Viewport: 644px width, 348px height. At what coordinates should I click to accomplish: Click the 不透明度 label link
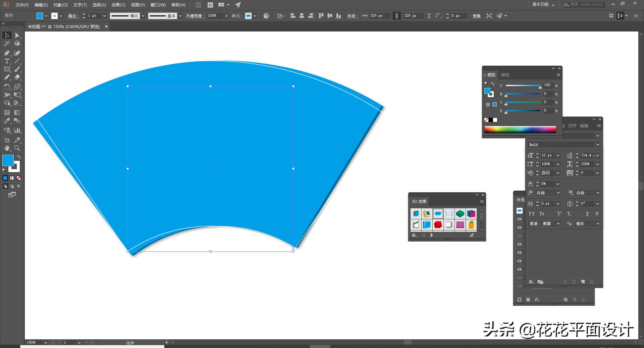[x=195, y=16]
